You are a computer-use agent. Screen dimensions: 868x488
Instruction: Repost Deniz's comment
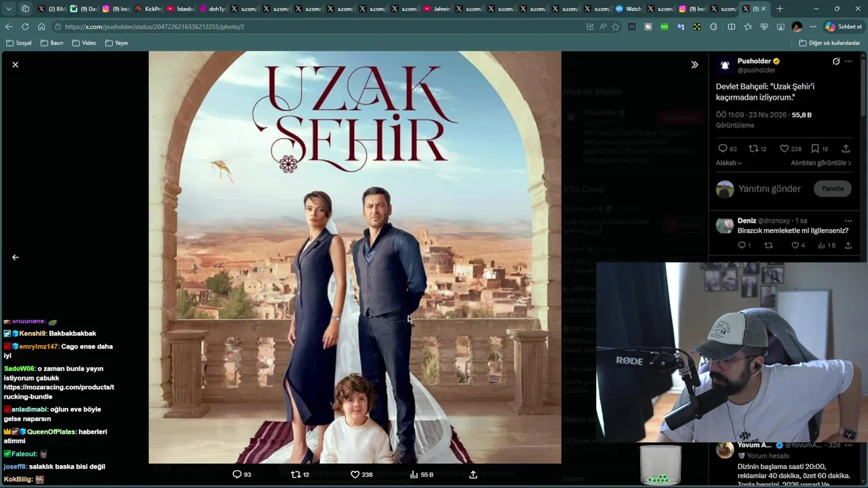(x=768, y=245)
